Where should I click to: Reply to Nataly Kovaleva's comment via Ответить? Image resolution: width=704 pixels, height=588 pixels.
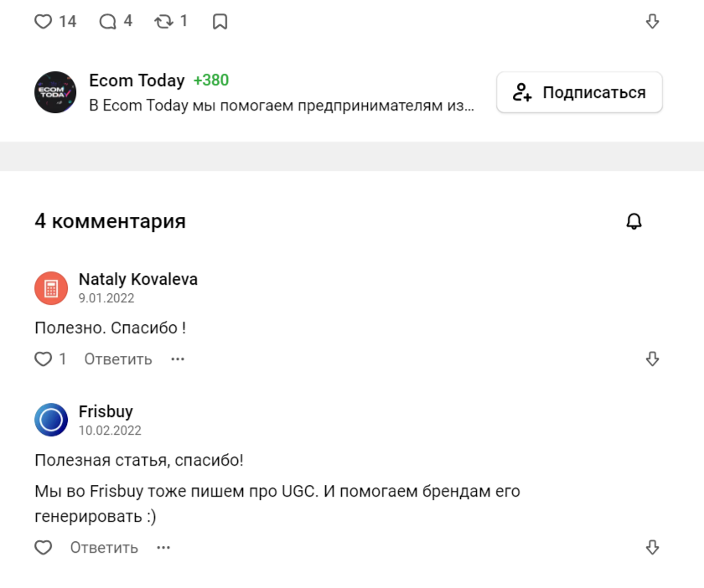[x=118, y=359]
